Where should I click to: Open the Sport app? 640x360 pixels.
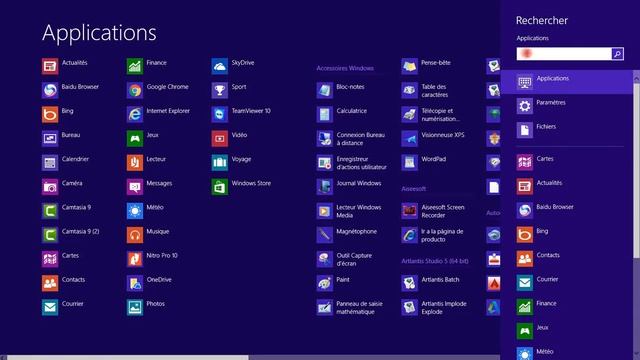point(220,91)
